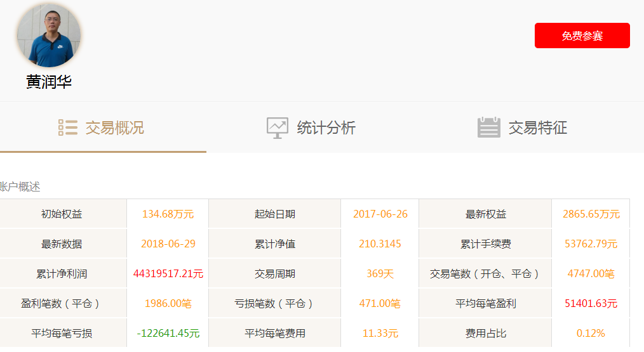The width and height of the screenshot is (644, 352).
Task: Click the green 平均每笔亏损 value -122641.45元
Action: 168,334
